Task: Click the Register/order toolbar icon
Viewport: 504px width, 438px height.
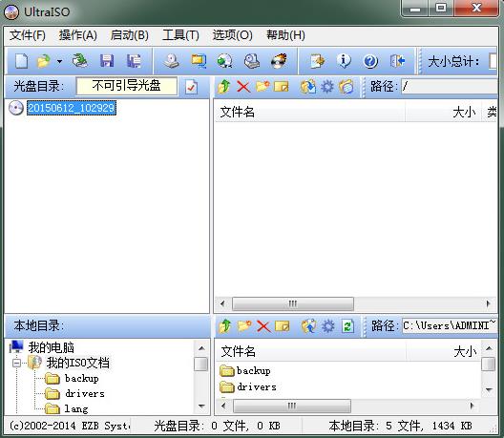Action: tap(317, 61)
